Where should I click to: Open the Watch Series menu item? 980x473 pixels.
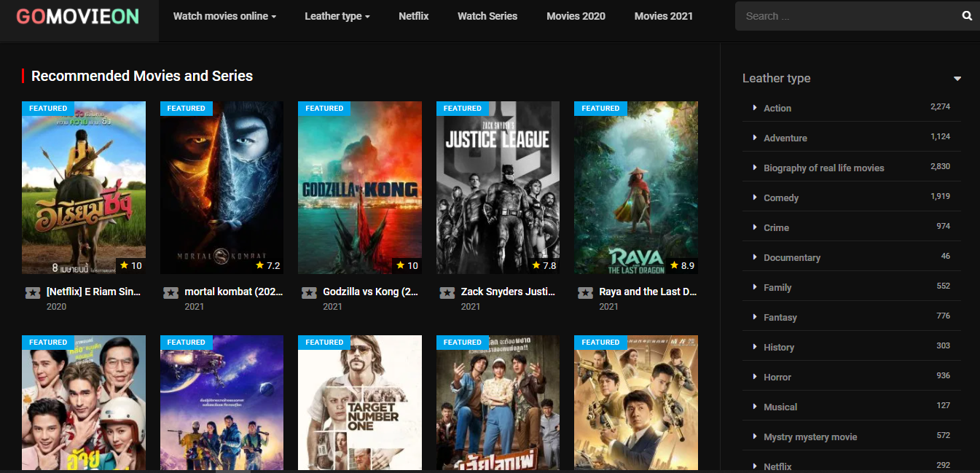point(487,16)
